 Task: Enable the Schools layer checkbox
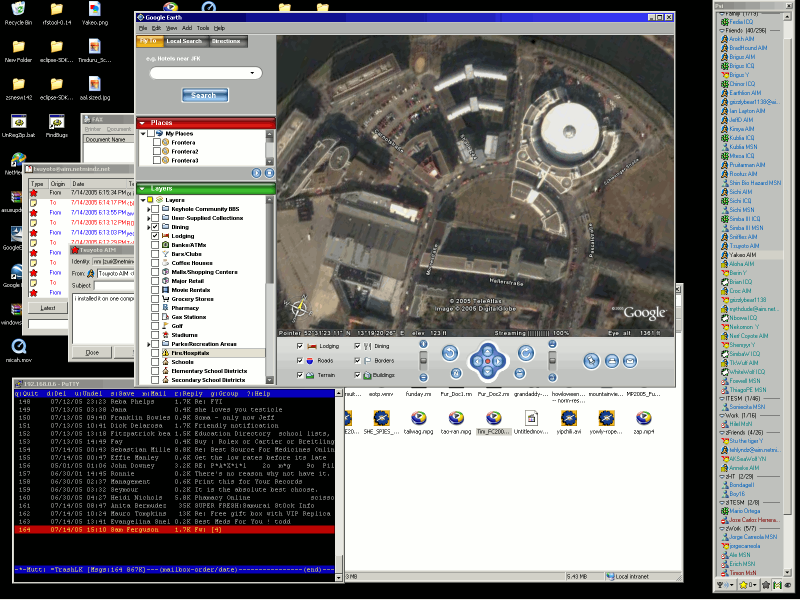156,362
